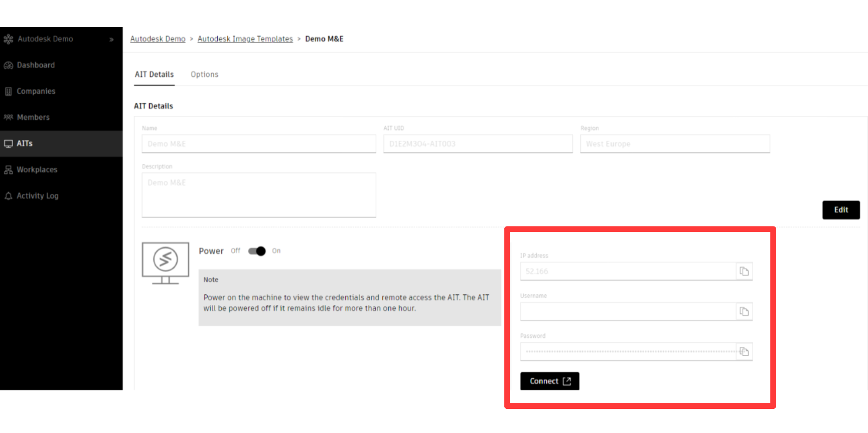Follow the Autodesk Demo breadcrumb link
868x433 pixels.
coord(158,39)
